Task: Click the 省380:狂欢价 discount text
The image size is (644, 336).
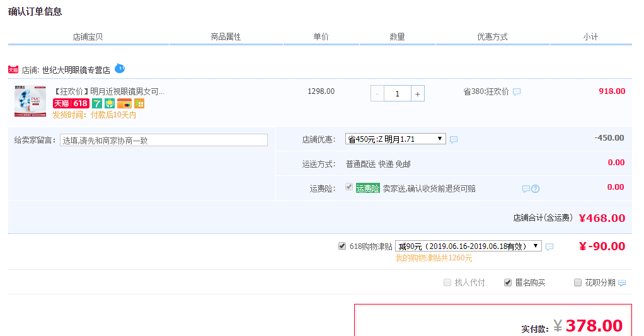Action: coord(486,91)
